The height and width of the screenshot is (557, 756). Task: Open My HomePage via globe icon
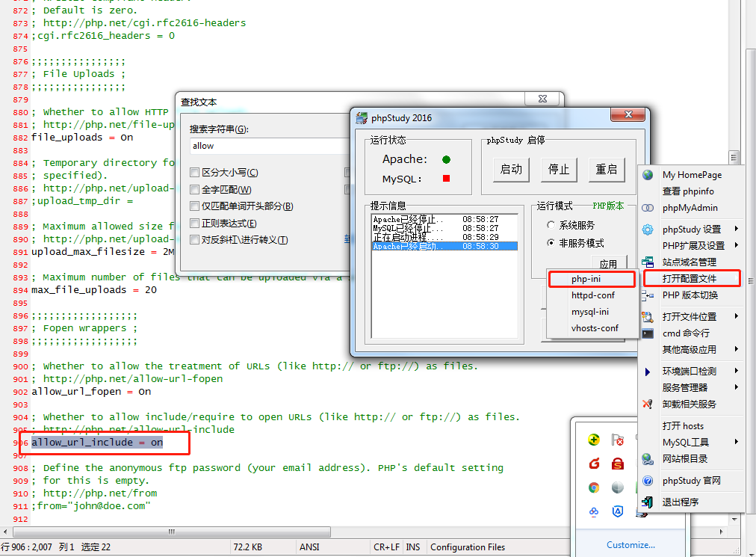click(648, 175)
